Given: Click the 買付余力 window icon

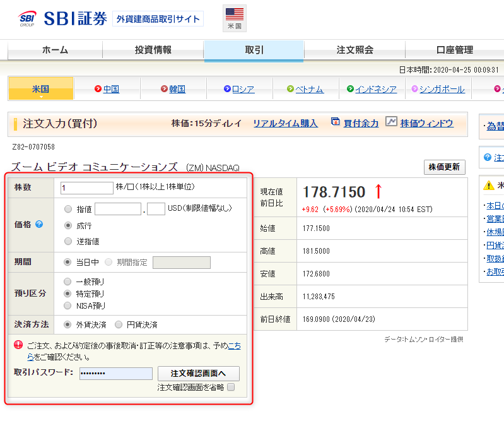Looking at the screenshot, I should [335, 122].
